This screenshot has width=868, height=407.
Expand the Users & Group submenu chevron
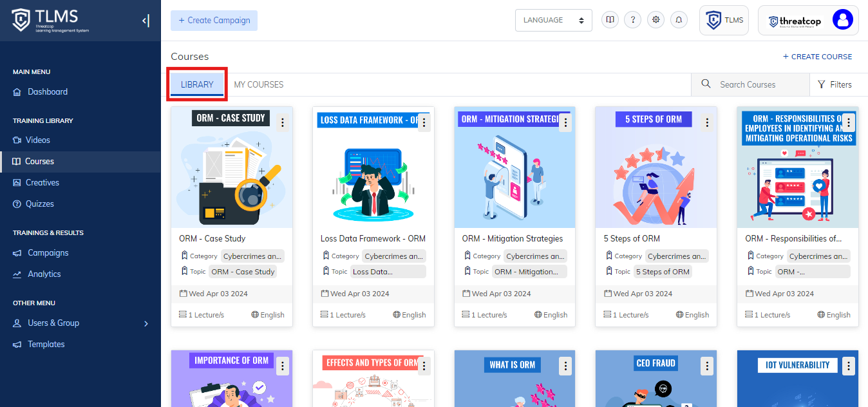click(x=146, y=323)
